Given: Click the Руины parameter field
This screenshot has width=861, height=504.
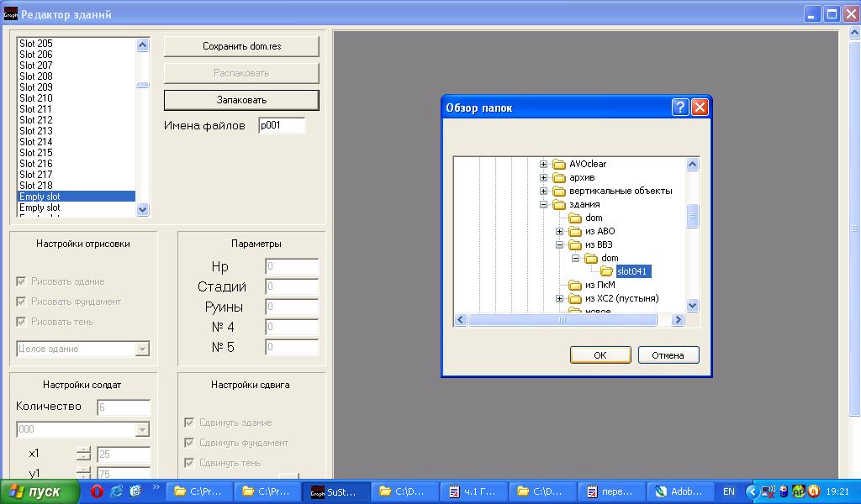Looking at the screenshot, I should (x=292, y=307).
